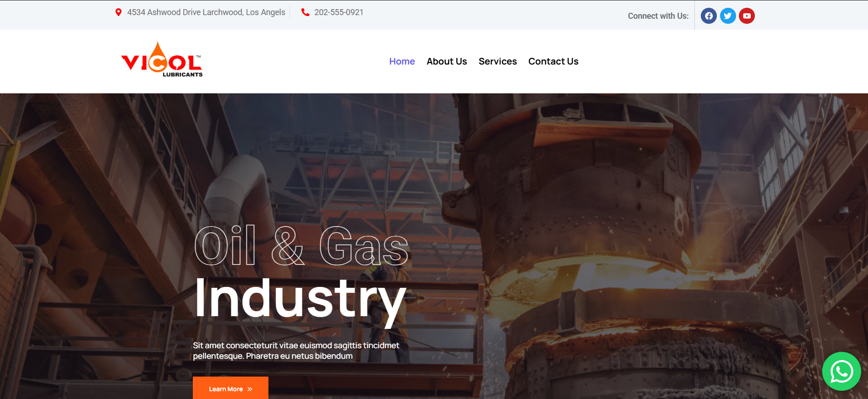The height and width of the screenshot is (399, 868).
Task: Click the Vicol Lubricants logo
Action: (x=162, y=59)
